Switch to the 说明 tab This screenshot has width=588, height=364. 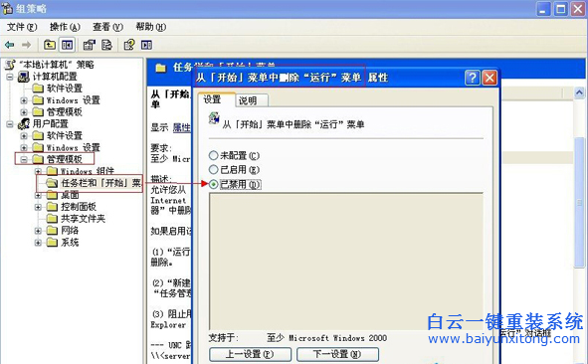pos(252,100)
